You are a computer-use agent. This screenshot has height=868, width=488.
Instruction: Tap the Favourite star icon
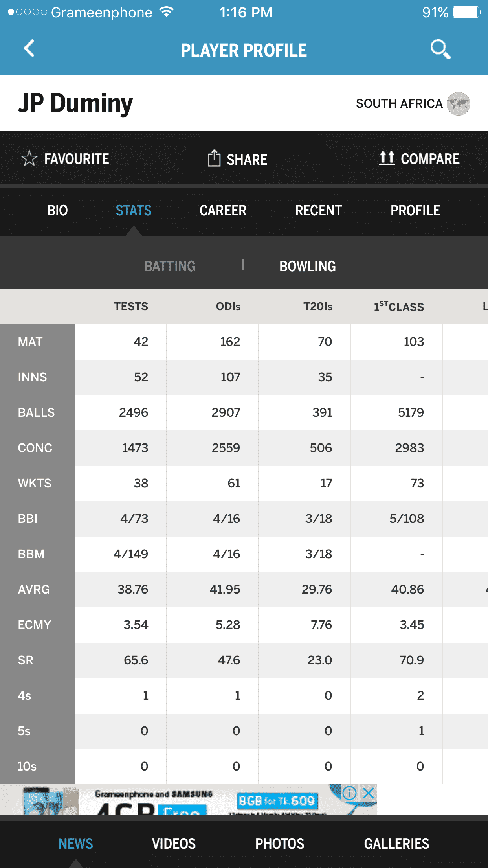coord(29,159)
